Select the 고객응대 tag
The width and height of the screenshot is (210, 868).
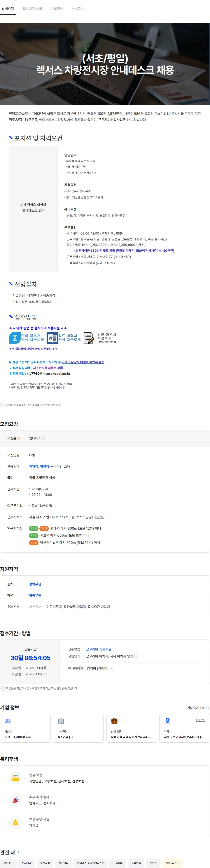tap(118, 863)
